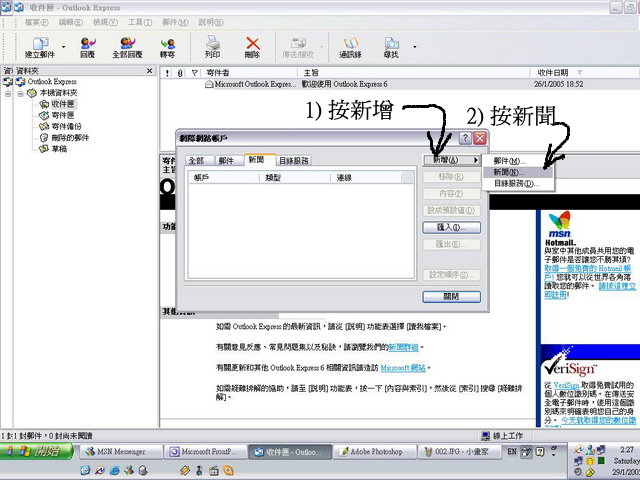This screenshot has height=480, width=640.
Task: Open dropdown arrow next to 建立郵件
Action: (65, 46)
